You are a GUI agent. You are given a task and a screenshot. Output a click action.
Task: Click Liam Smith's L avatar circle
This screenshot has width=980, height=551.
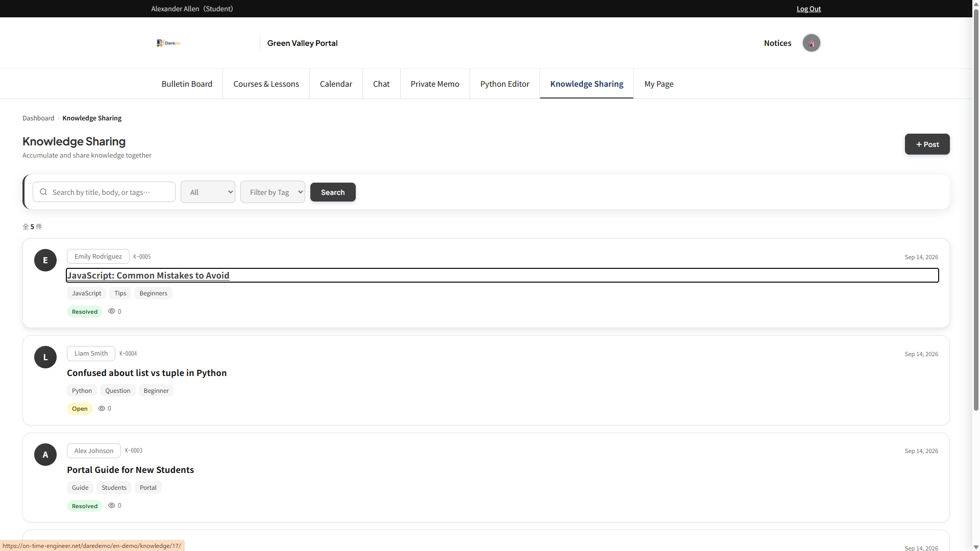(45, 357)
